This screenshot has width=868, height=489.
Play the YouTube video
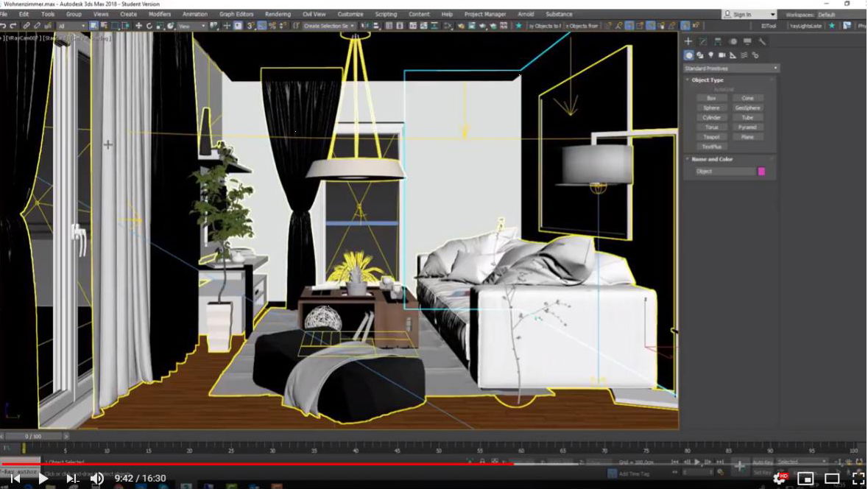click(43, 479)
